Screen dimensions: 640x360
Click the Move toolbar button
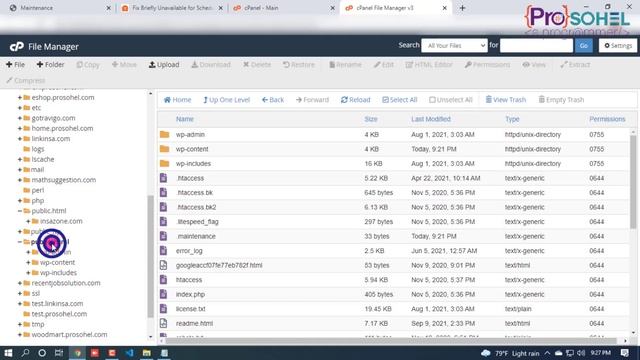(x=124, y=64)
